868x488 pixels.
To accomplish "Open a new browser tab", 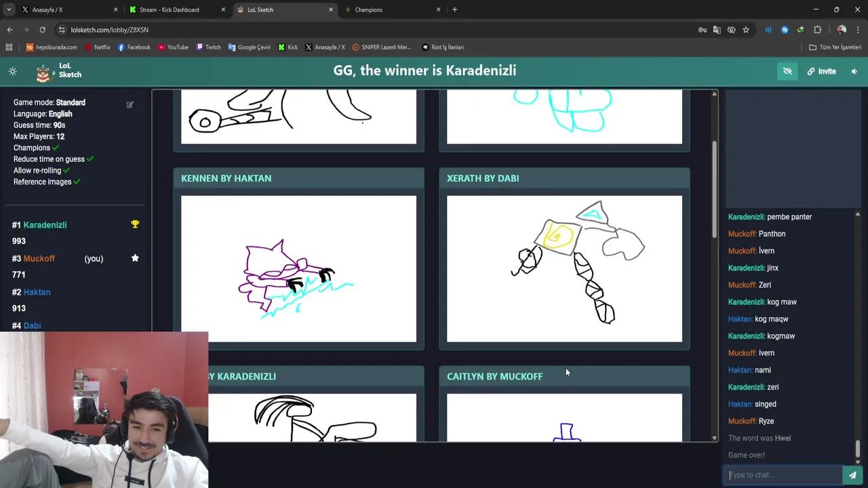I will coord(454,9).
